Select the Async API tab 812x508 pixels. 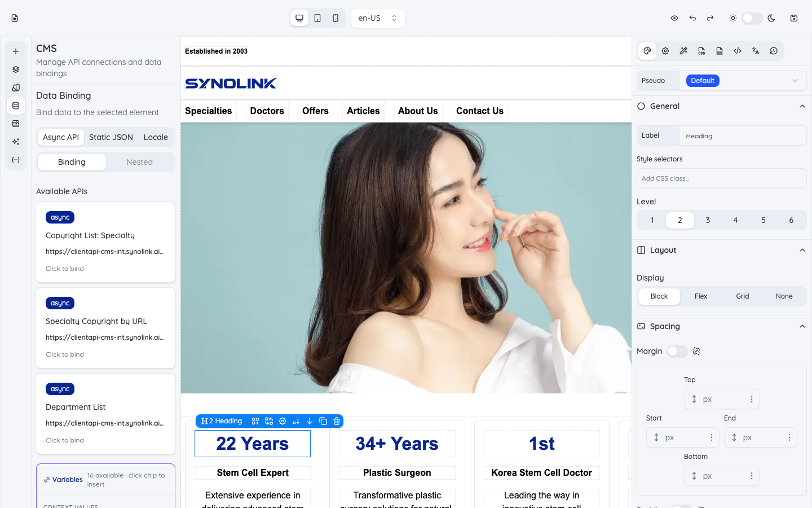(61, 137)
